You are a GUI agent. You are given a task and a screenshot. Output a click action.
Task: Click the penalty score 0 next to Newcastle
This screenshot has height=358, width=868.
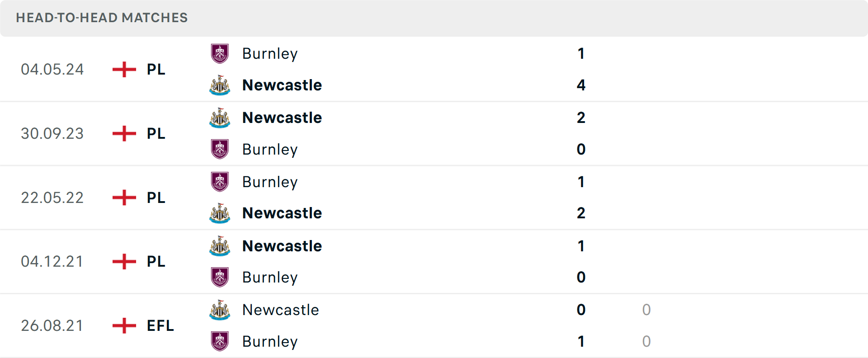coord(646,310)
